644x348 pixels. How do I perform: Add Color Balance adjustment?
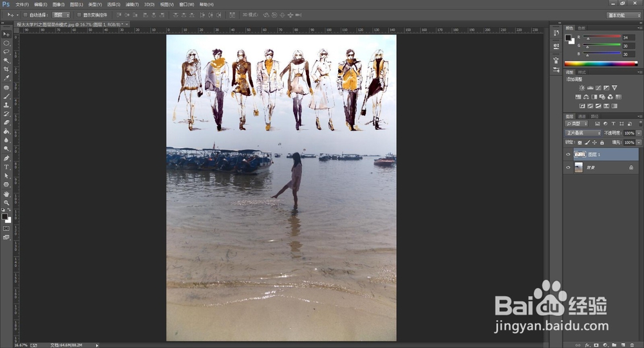click(586, 97)
